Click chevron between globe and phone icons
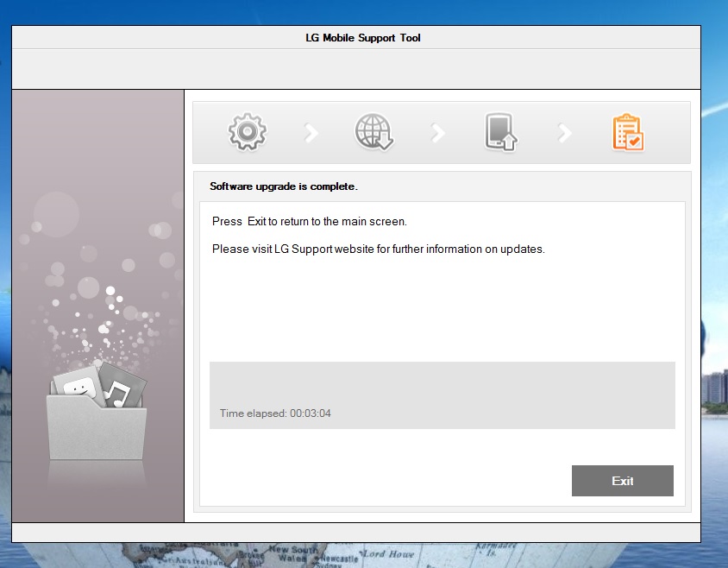 click(438, 132)
